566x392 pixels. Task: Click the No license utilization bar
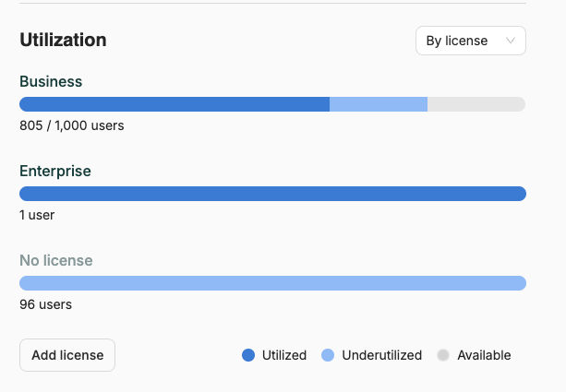(272, 283)
